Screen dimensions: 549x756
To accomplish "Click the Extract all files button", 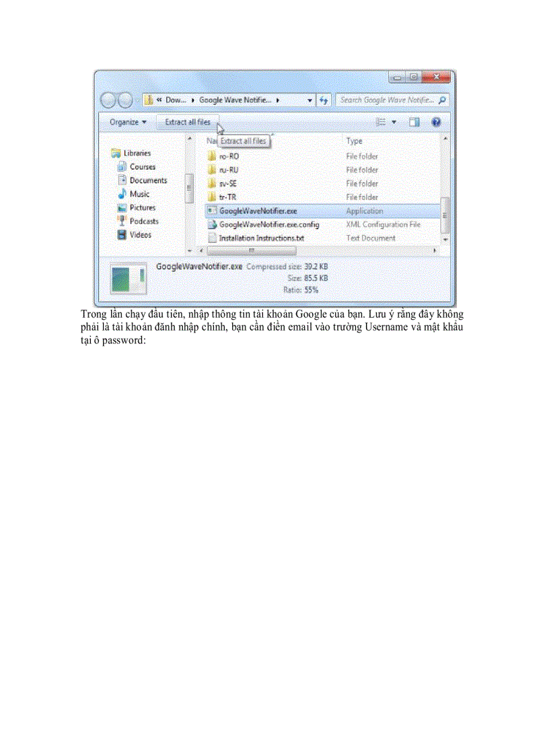I will tap(187, 122).
